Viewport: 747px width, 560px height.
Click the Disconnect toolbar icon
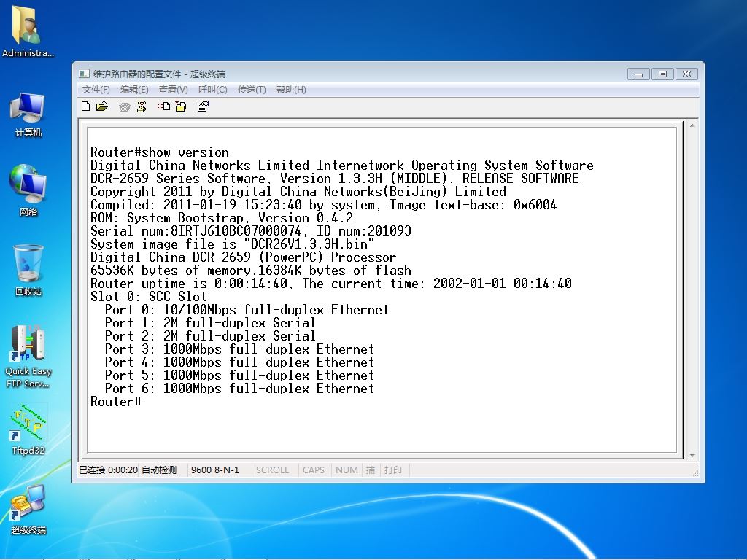pyautogui.click(x=142, y=106)
